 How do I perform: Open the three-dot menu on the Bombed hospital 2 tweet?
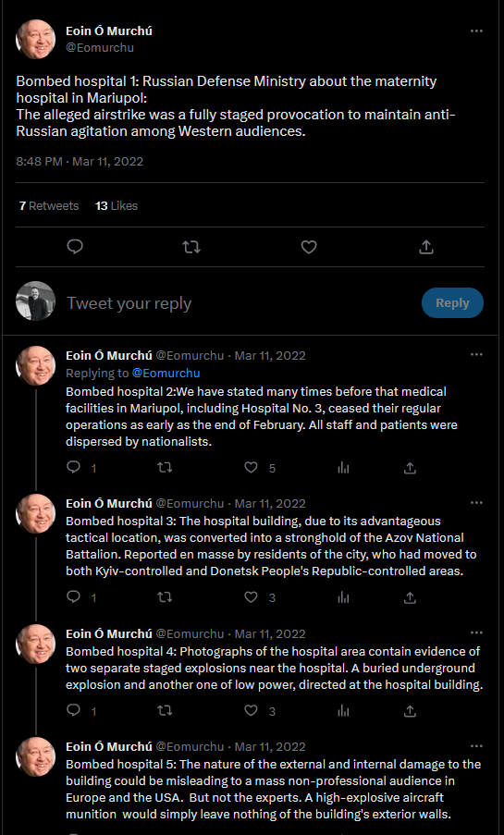point(476,355)
